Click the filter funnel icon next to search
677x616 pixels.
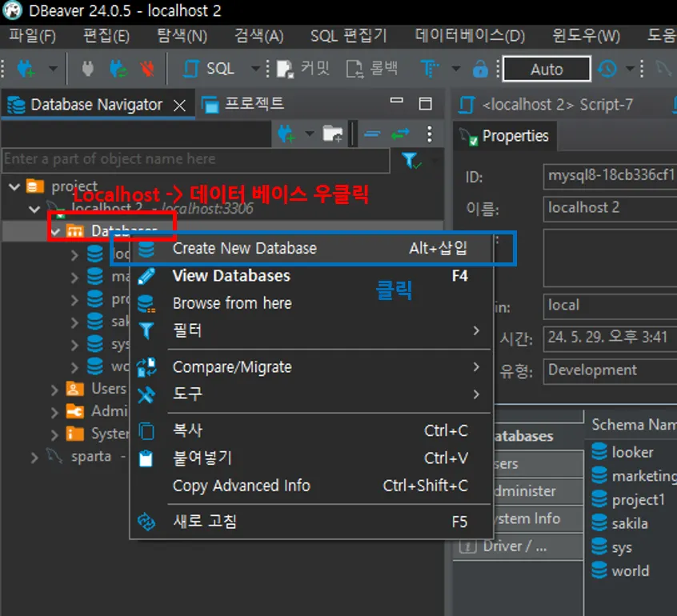coord(411,161)
